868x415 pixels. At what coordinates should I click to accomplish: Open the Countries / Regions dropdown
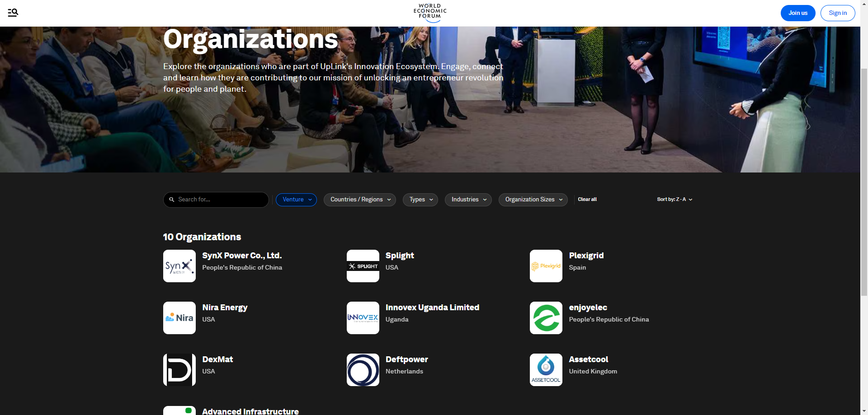pos(360,200)
